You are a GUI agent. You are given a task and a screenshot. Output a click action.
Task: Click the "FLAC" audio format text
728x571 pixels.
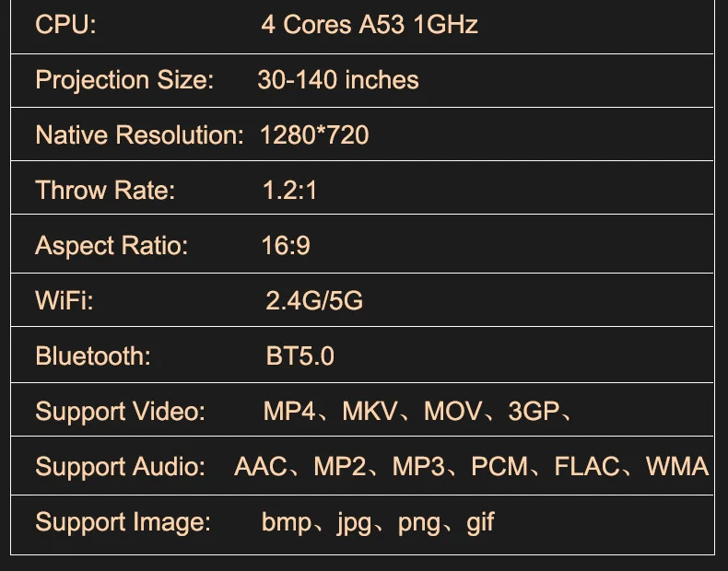(587, 467)
